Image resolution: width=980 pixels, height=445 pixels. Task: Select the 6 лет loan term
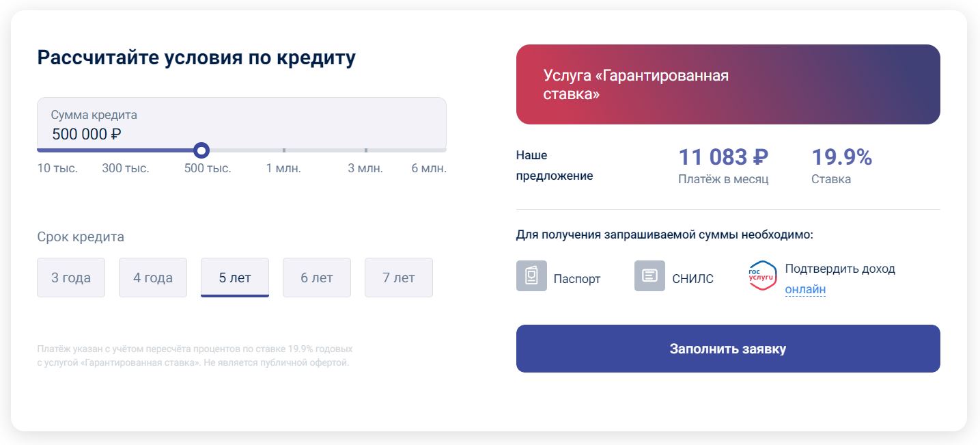tap(317, 278)
